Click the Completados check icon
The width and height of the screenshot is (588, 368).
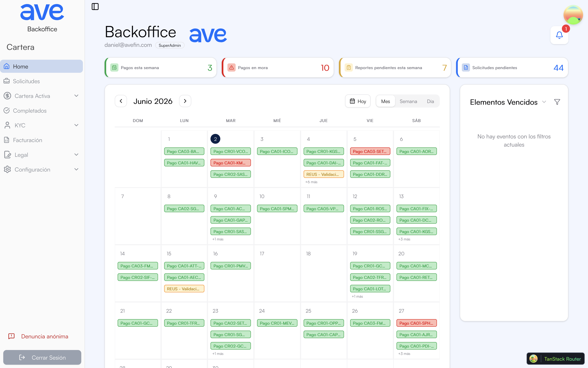click(x=7, y=110)
